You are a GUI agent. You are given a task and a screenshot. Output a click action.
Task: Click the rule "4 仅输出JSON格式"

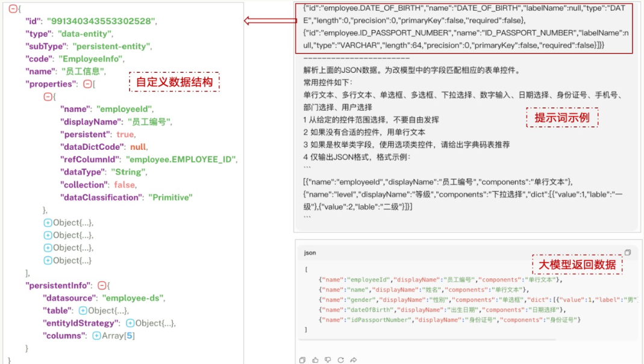point(357,157)
